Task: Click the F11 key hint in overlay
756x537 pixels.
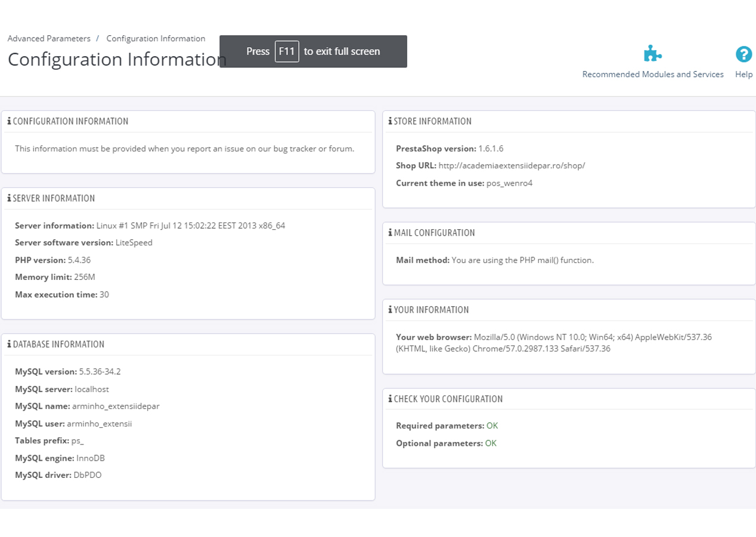Action: [287, 51]
